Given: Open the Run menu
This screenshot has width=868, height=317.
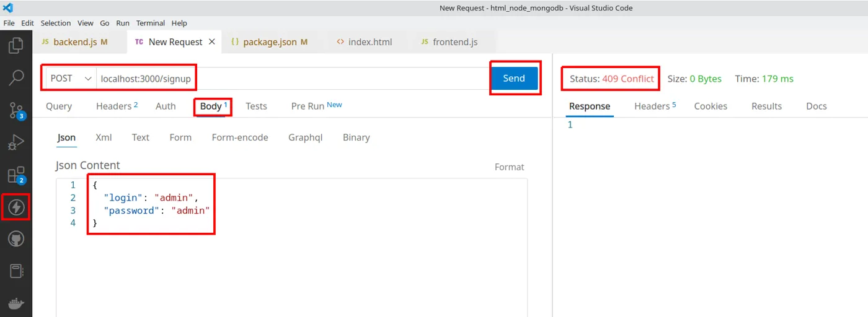Looking at the screenshot, I should click(x=123, y=23).
